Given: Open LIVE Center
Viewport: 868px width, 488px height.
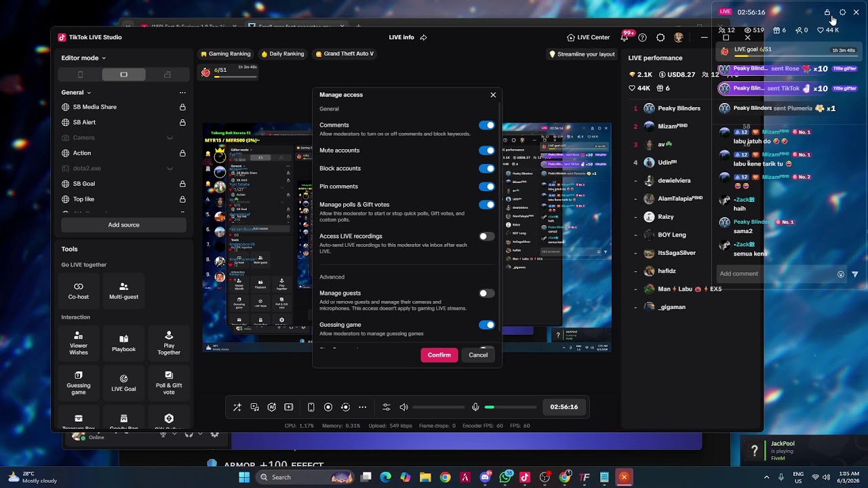Looking at the screenshot, I should point(589,37).
